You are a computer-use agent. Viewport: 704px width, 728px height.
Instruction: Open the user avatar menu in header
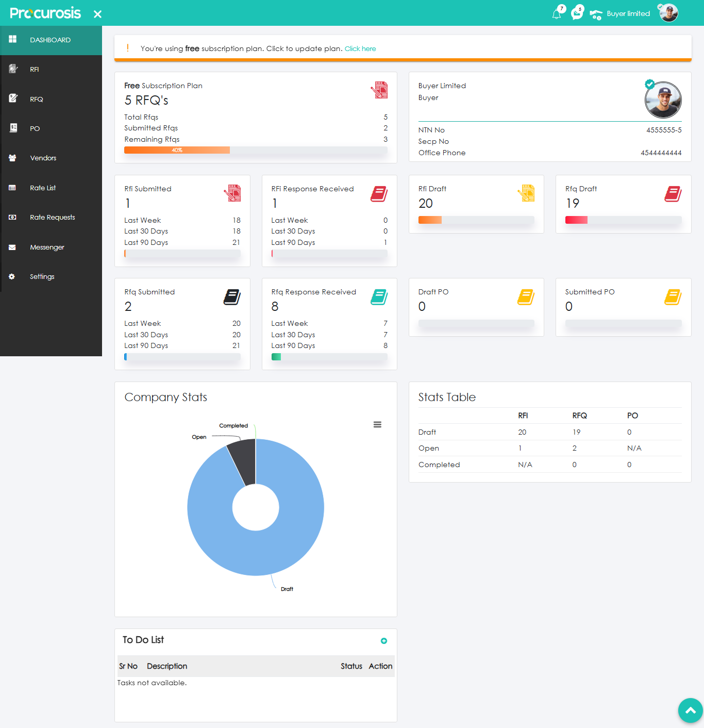[x=668, y=13]
